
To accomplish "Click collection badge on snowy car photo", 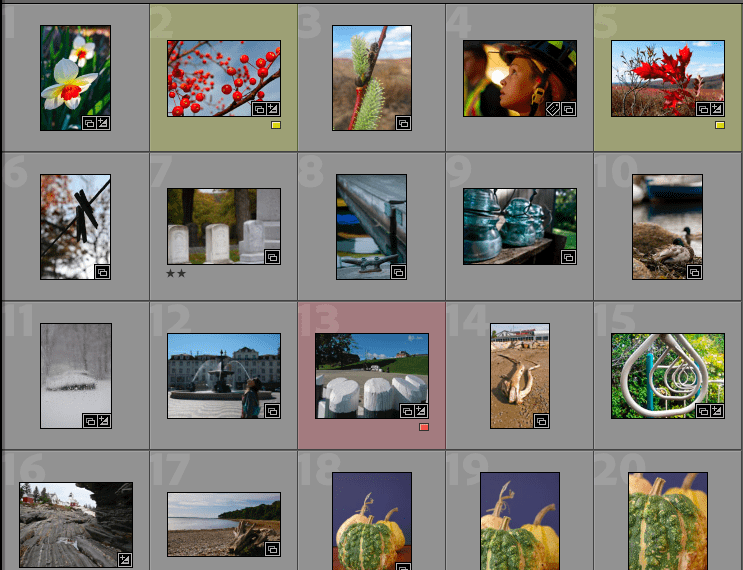I will [x=90, y=421].
